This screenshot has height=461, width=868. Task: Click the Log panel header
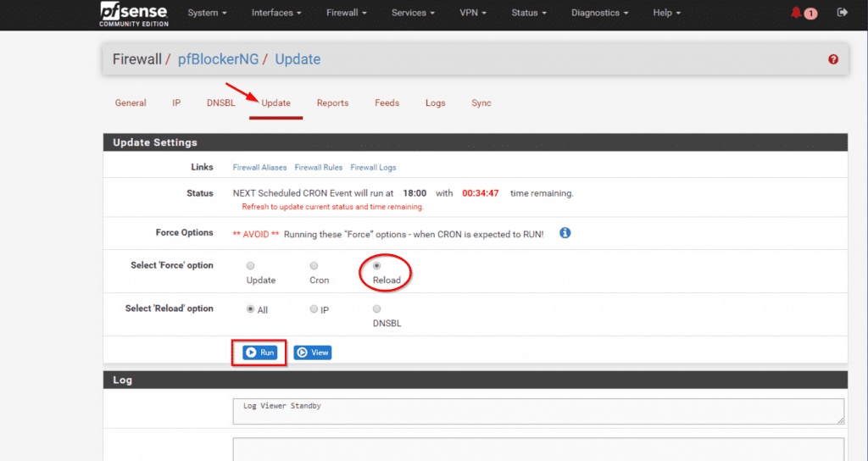pyautogui.click(x=476, y=380)
